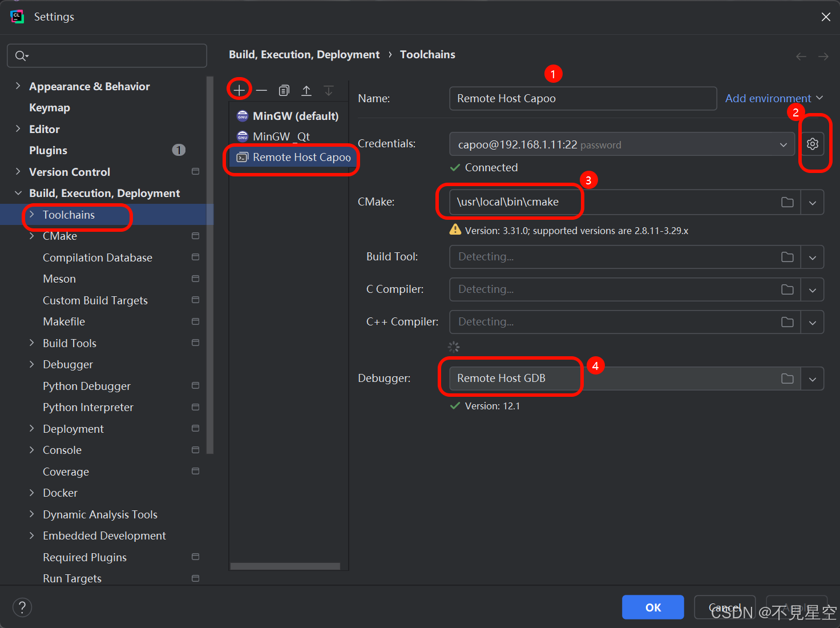
Task: Open the Compilation Database settings
Action: click(98, 257)
